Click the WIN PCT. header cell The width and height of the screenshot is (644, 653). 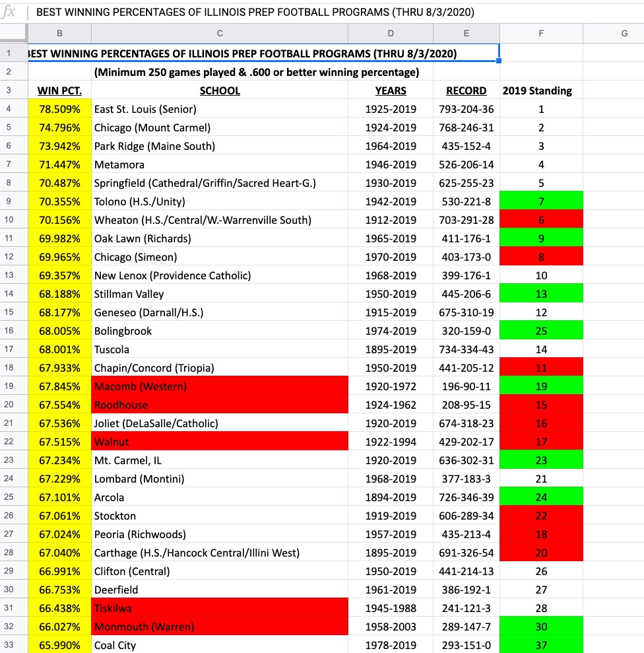tap(59, 90)
